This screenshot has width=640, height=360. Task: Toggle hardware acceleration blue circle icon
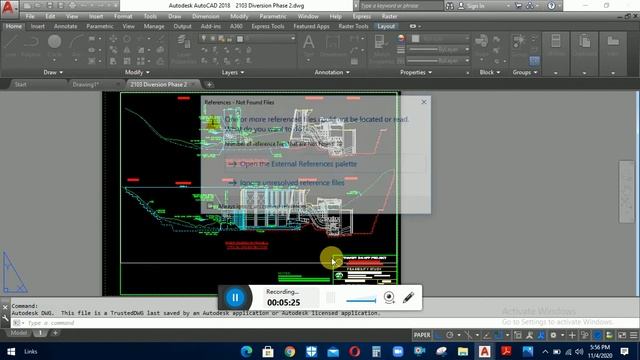click(x=598, y=335)
